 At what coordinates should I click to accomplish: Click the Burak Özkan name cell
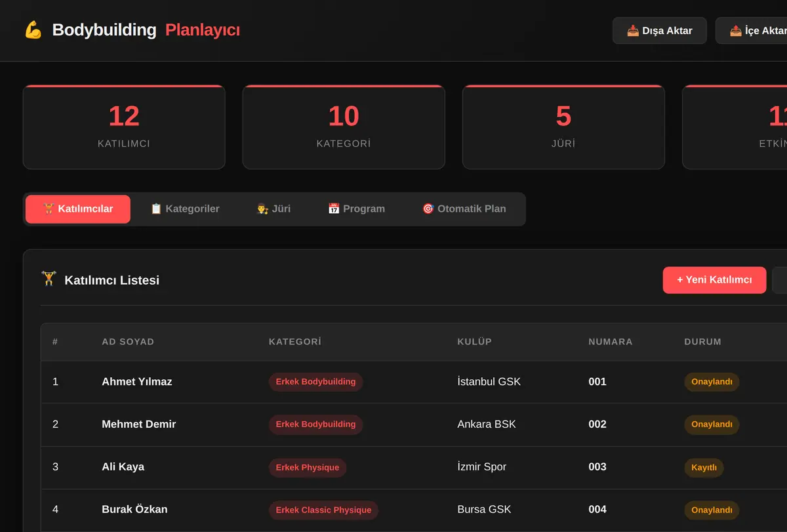pos(134,510)
